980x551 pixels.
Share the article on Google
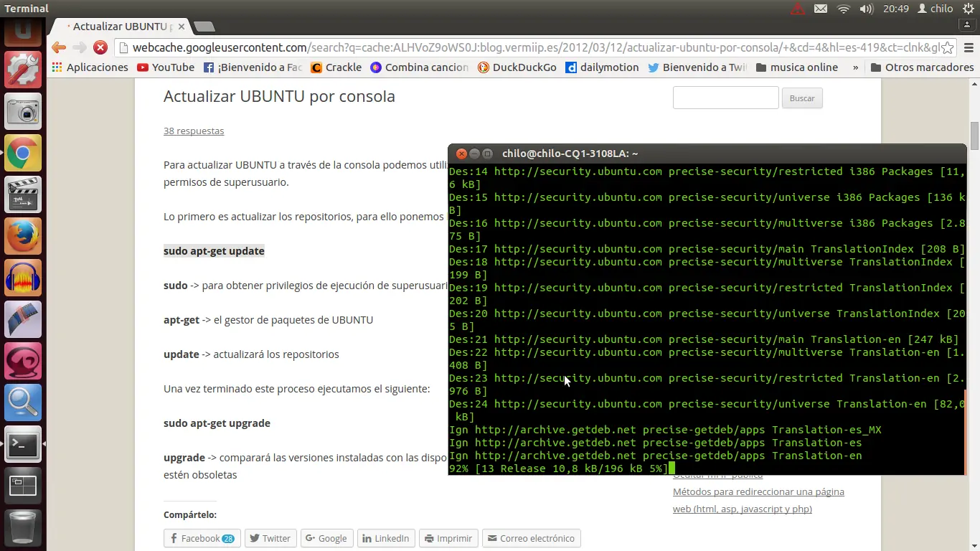tap(326, 538)
